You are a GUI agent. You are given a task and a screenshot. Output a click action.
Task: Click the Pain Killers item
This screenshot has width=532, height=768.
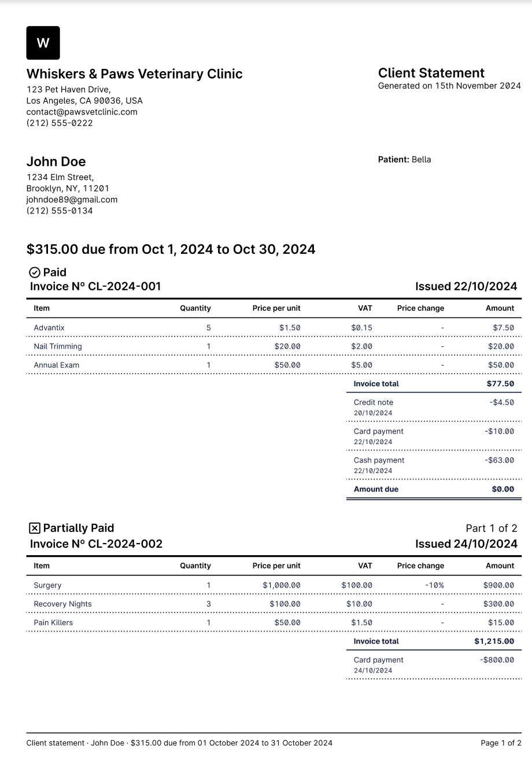(x=53, y=623)
